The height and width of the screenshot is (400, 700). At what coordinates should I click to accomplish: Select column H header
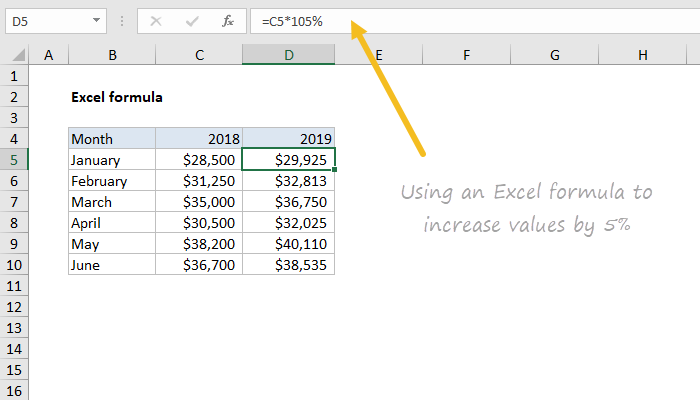coord(642,55)
